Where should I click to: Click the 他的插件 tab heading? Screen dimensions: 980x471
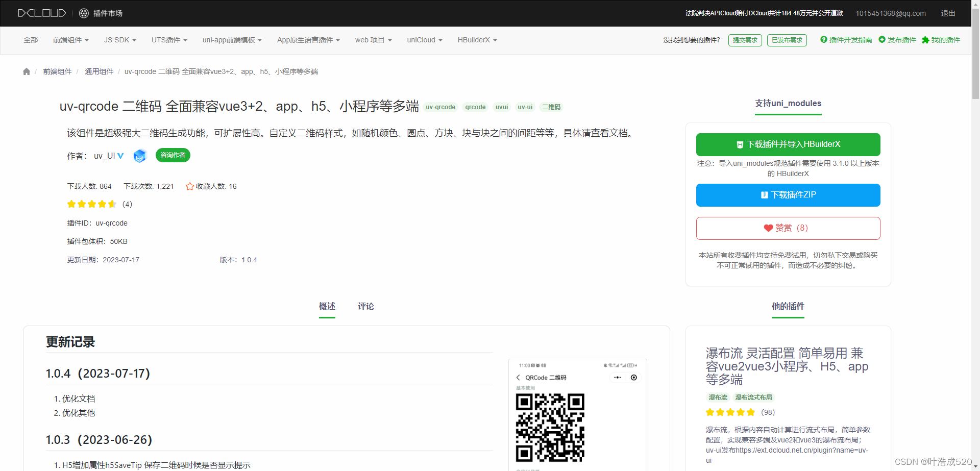tap(788, 306)
